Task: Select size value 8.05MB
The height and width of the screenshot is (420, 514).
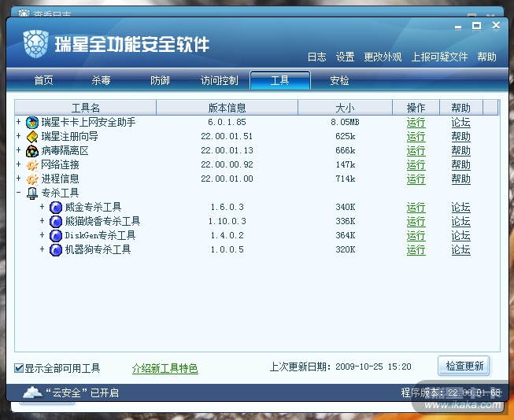Action: click(346, 122)
